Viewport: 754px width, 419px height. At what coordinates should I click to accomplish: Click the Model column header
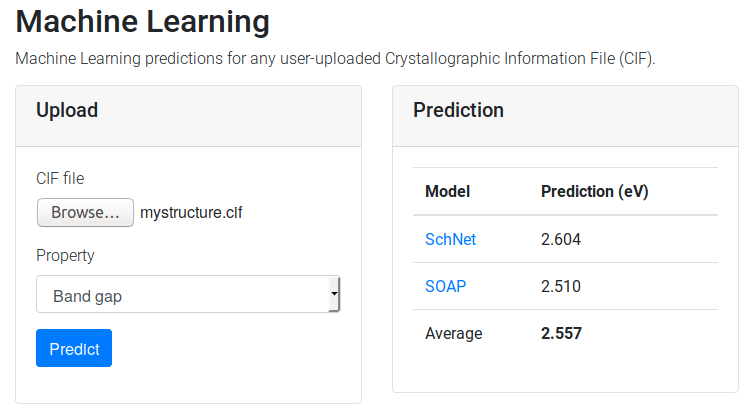coord(447,191)
